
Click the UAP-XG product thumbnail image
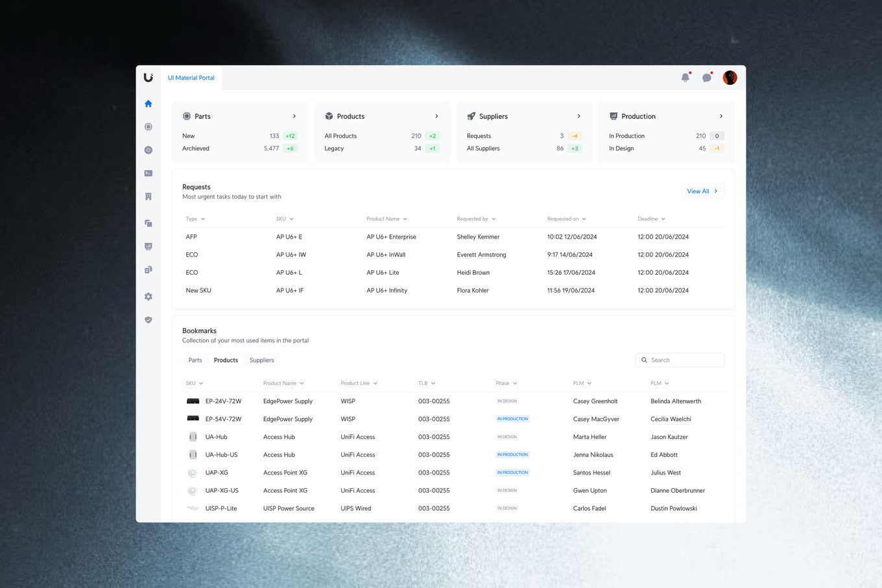(193, 473)
